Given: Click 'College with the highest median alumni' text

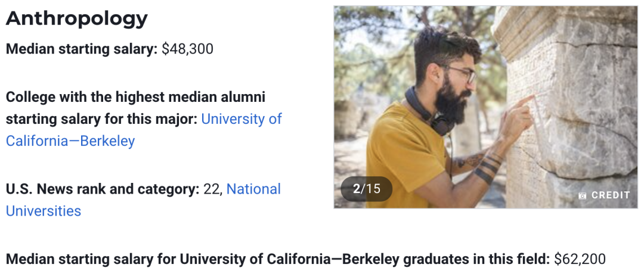Looking at the screenshot, I should click(x=135, y=97).
